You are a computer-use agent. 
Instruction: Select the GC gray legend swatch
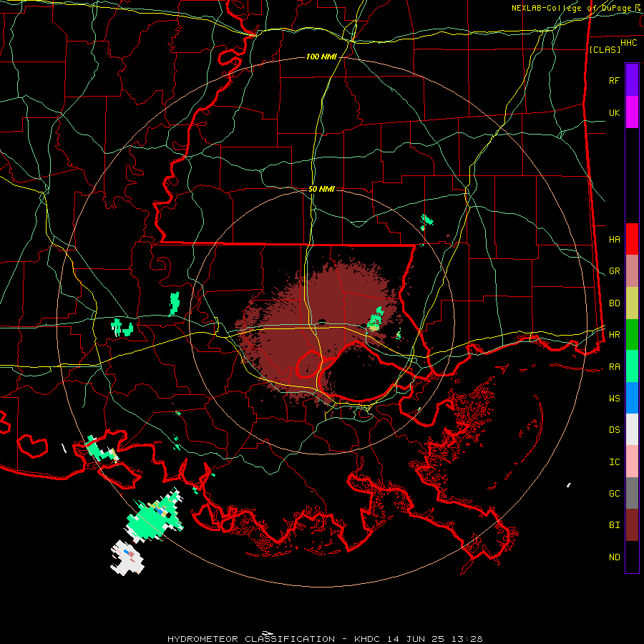click(x=632, y=493)
